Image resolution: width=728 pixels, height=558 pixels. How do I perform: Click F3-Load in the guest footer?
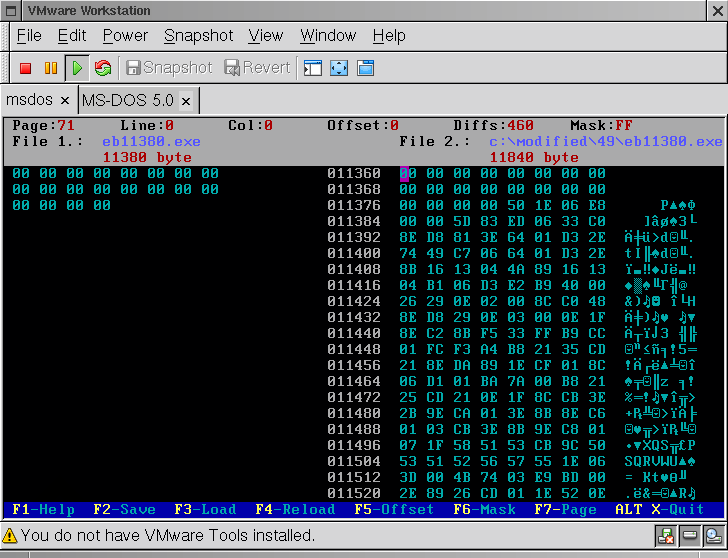(205, 510)
